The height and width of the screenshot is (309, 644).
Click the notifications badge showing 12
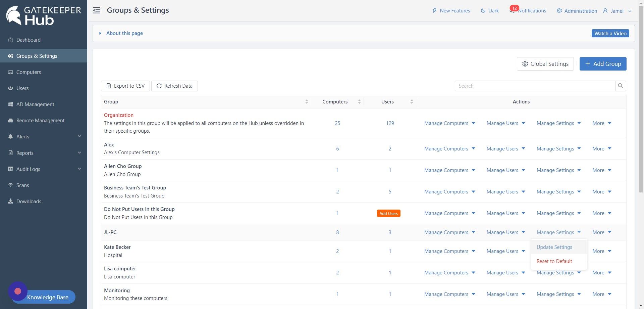pyautogui.click(x=514, y=8)
